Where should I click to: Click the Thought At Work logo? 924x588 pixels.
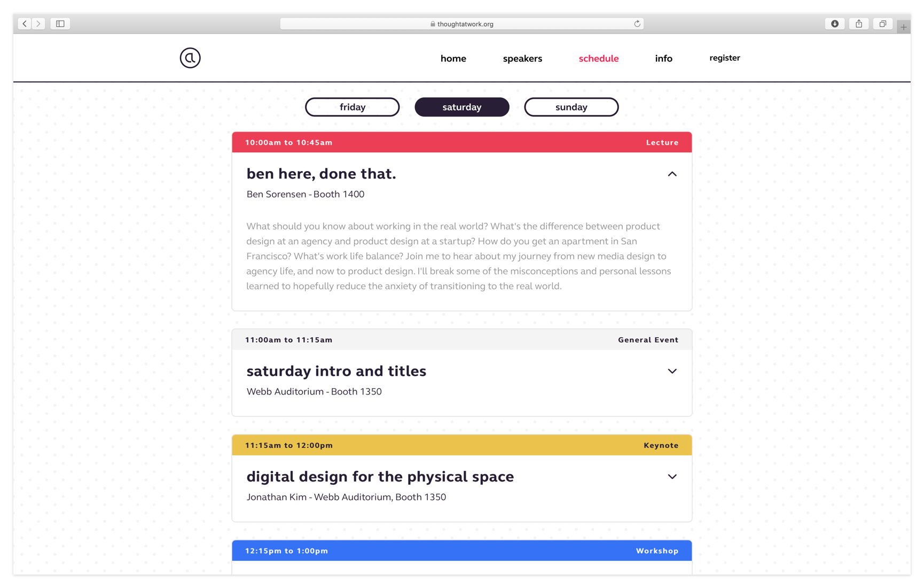click(190, 58)
